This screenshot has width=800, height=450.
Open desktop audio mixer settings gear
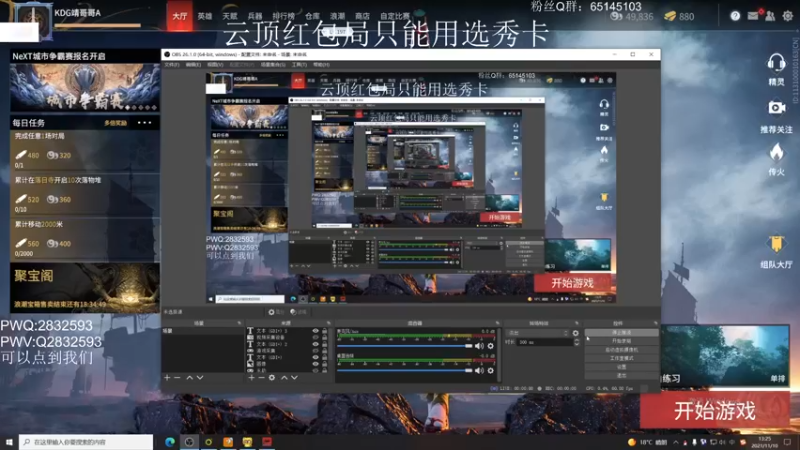click(x=491, y=346)
